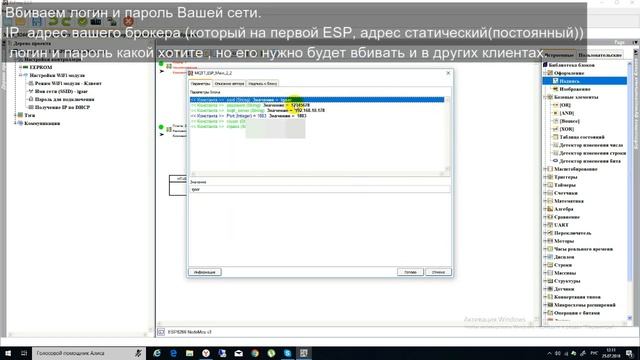Viewport: 640px width, 360px height.
Task: Switch to the Параметры tab in dialog
Action: (200, 84)
